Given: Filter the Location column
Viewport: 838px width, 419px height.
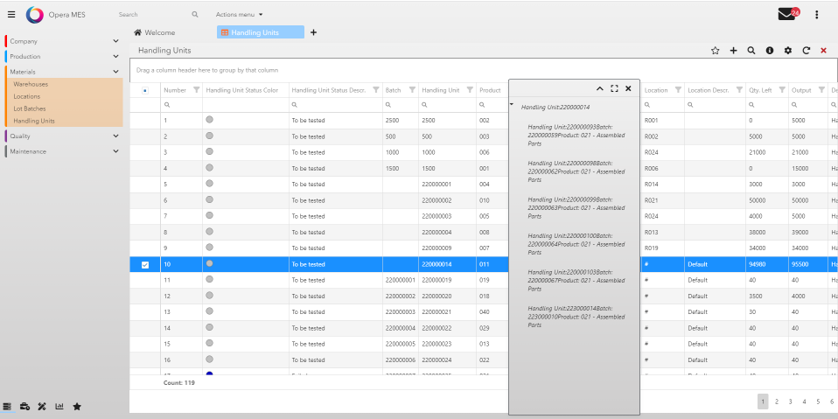Looking at the screenshot, I should (x=678, y=90).
